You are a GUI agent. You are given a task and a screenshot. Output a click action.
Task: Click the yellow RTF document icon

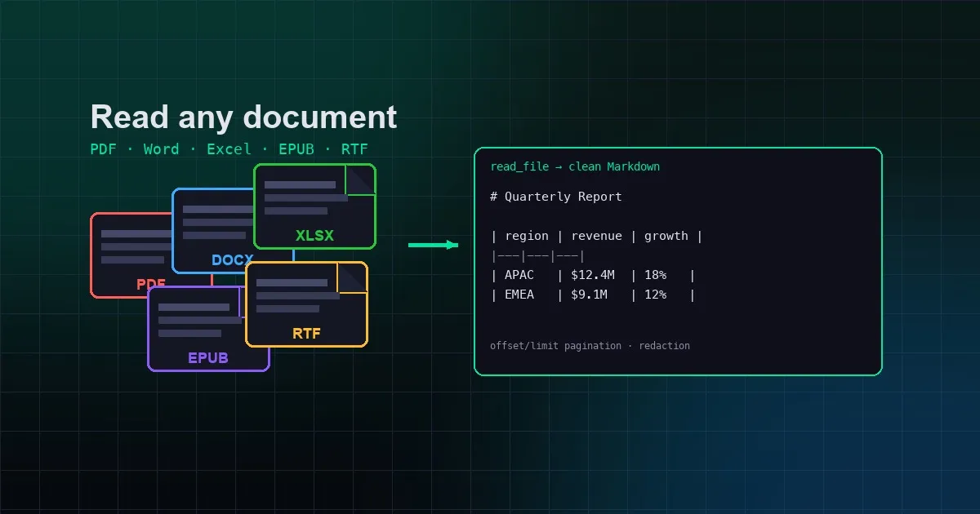coord(306,304)
